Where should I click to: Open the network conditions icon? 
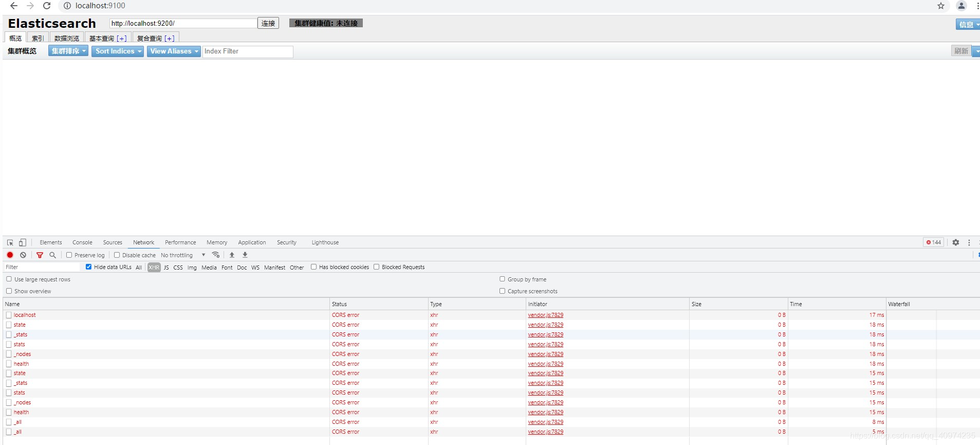(216, 255)
